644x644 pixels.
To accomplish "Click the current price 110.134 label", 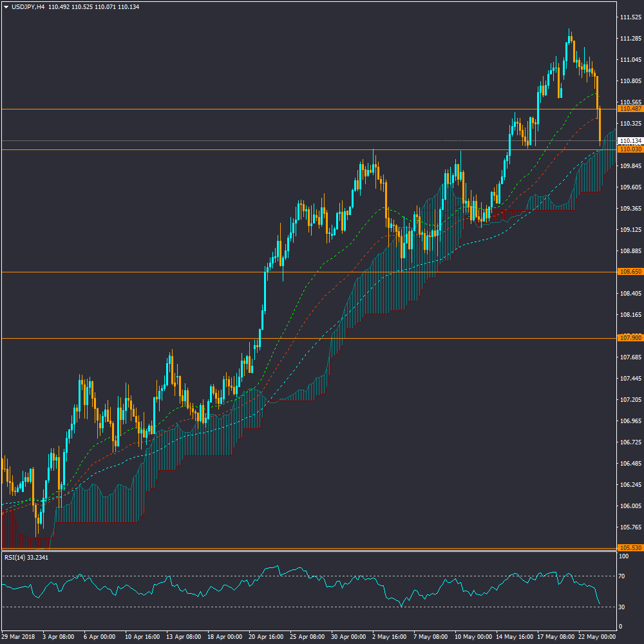I will (x=630, y=141).
